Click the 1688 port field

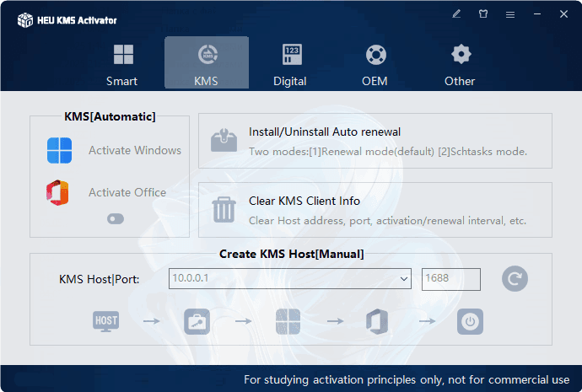(451, 279)
